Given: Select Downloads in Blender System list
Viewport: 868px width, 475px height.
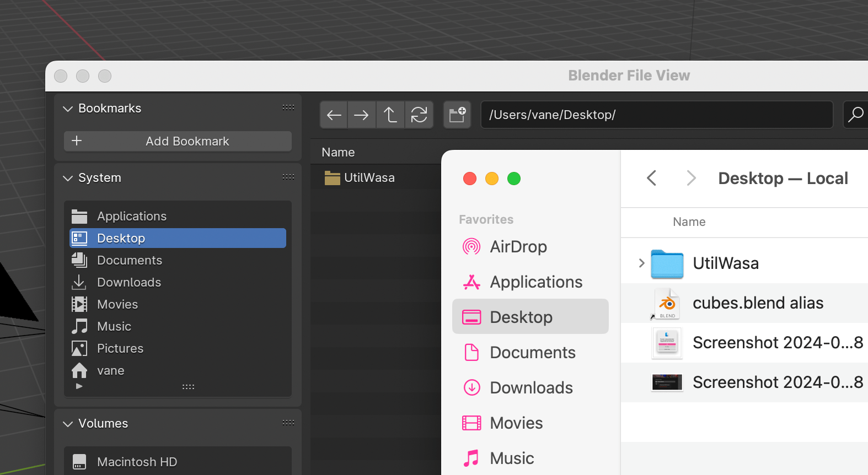Looking at the screenshot, I should 178,282.
